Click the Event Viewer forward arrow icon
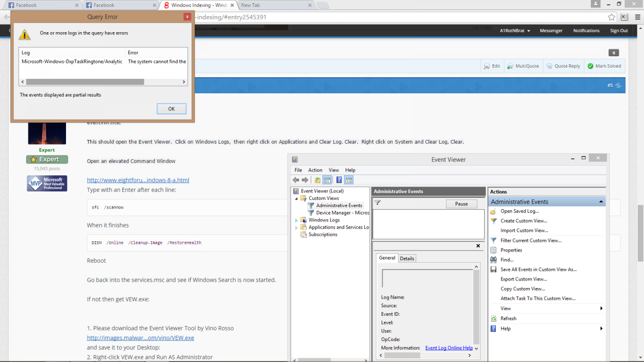Screen dimensions: 644x362 click(305, 180)
